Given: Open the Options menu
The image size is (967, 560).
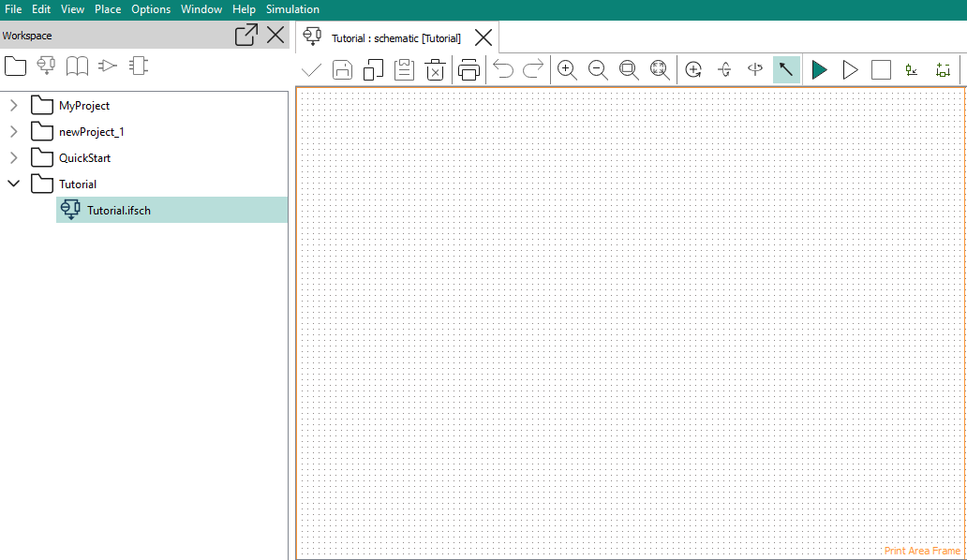Looking at the screenshot, I should tap(151, 9).
